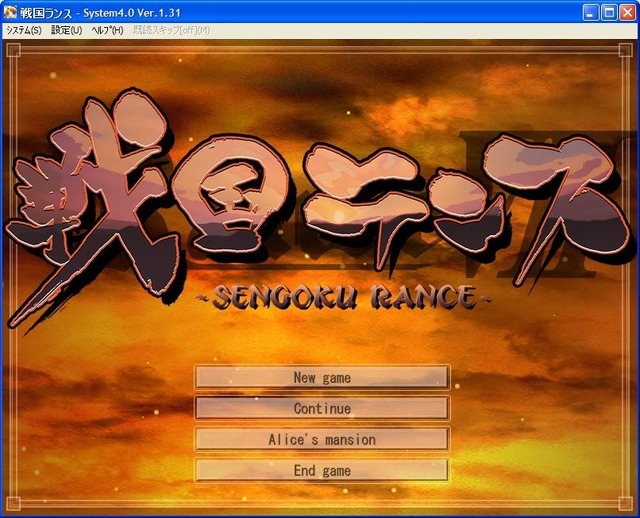Maximize the 戦国ランス window
The width and height of the screenshot is (640, 518).
click(609, 13)
